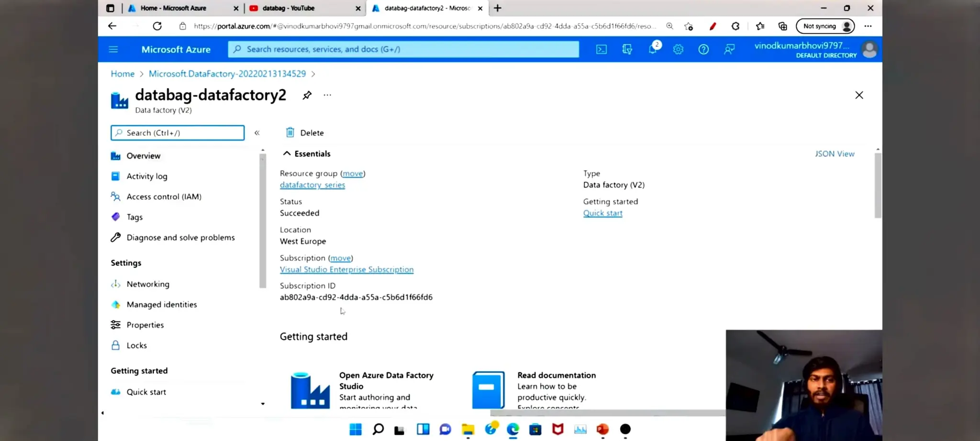The width and height of the screenshot is (980, 441).
Task: Open browser Collections icon
Action: (782, 26)
